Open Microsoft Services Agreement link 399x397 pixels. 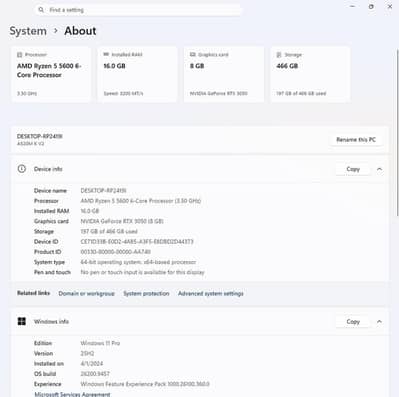[72, 394]
